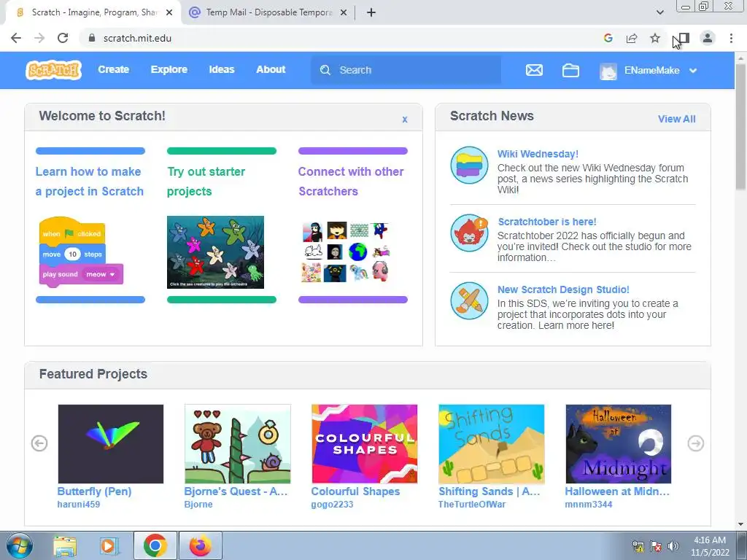Click the search magnifier icon
The height and width of the screenshot is (560, 747).
coord(325,70)
